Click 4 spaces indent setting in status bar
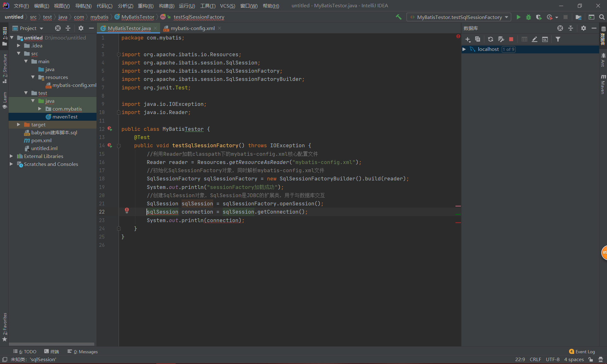This screenshot has height=364, width=607. pos(574,359)
